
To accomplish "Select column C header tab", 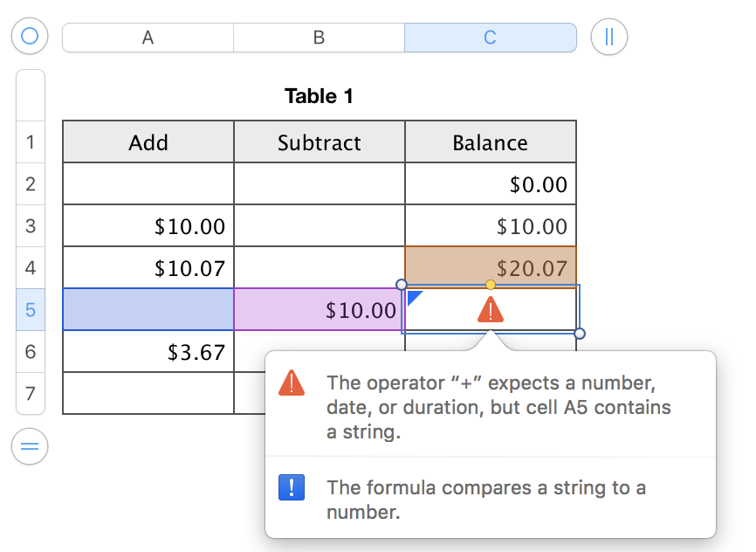I will [x=490, y=38].
